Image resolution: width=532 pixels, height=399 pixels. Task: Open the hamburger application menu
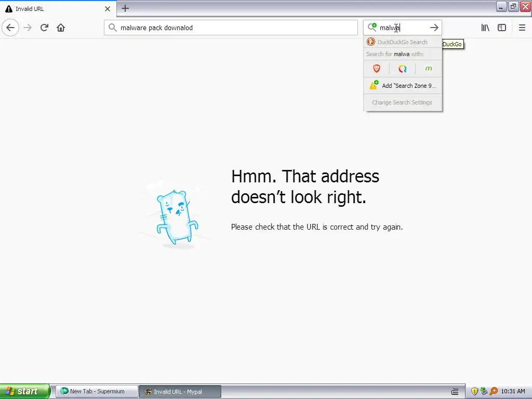click(522, 28)
